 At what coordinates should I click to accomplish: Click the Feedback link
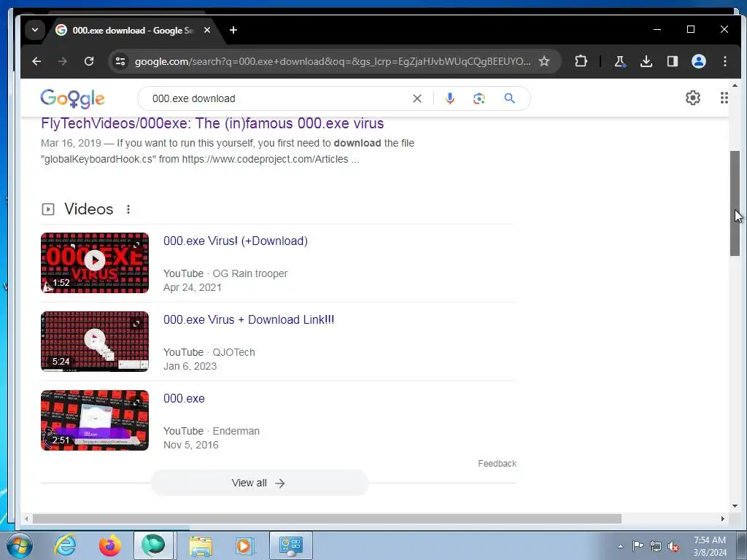pyautogui.click(x=497, y=463)
